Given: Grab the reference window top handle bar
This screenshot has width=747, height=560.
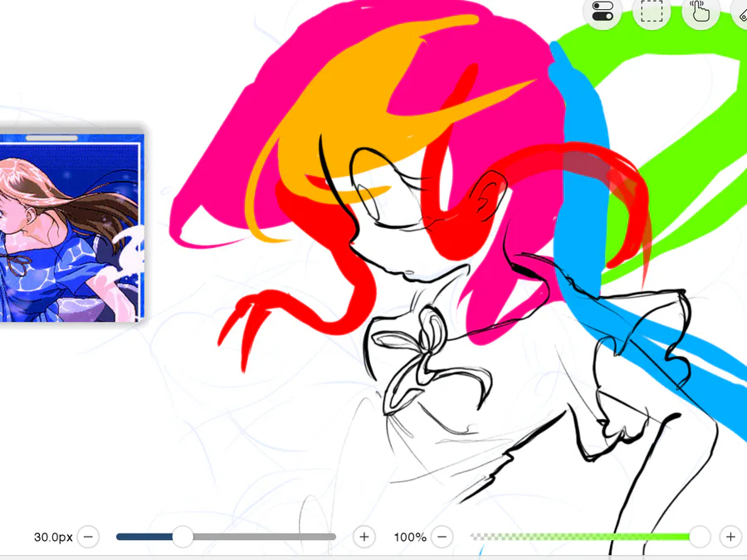Looking at the screenshot, I should click(51, 138).
